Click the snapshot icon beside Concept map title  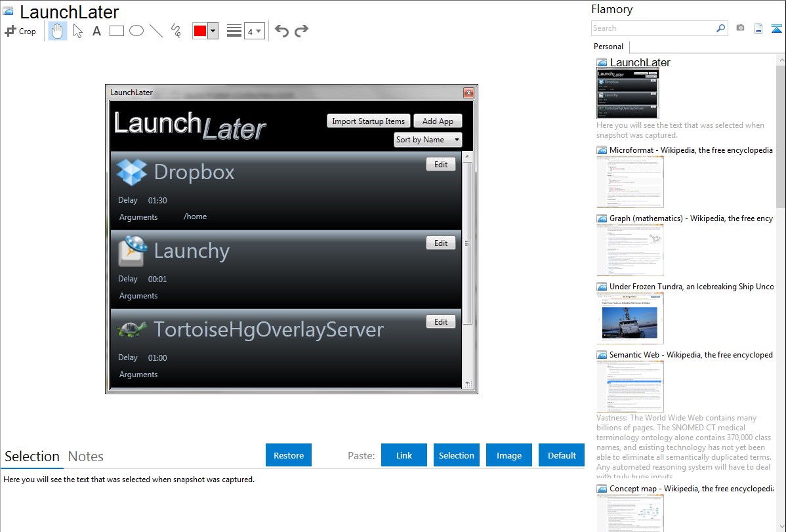[602, 489]
